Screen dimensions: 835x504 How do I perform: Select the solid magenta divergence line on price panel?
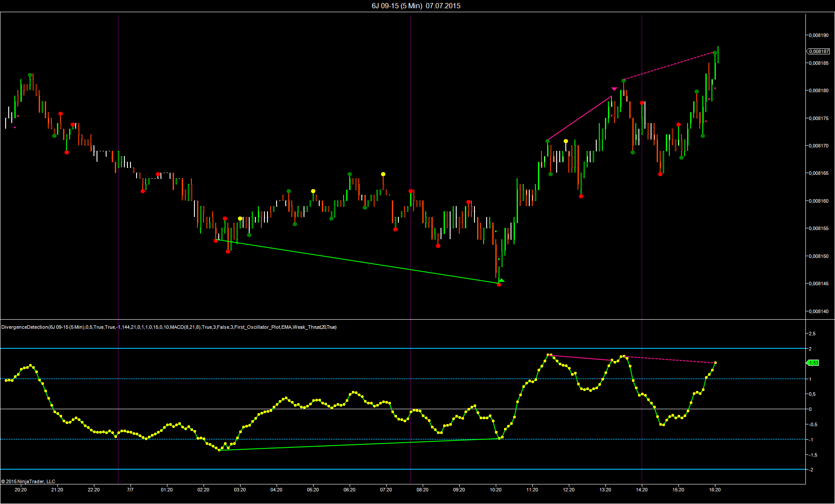click(580, 118)
